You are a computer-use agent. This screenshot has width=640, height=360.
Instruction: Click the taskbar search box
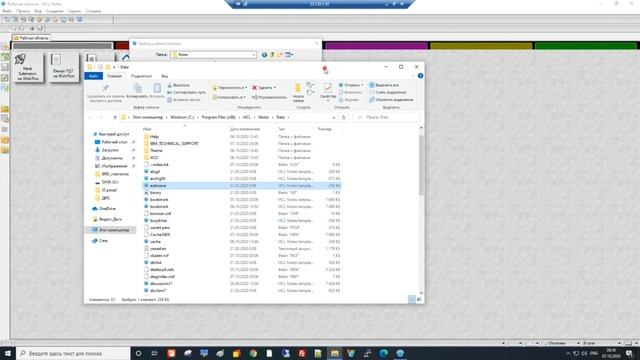click(73, 353)
